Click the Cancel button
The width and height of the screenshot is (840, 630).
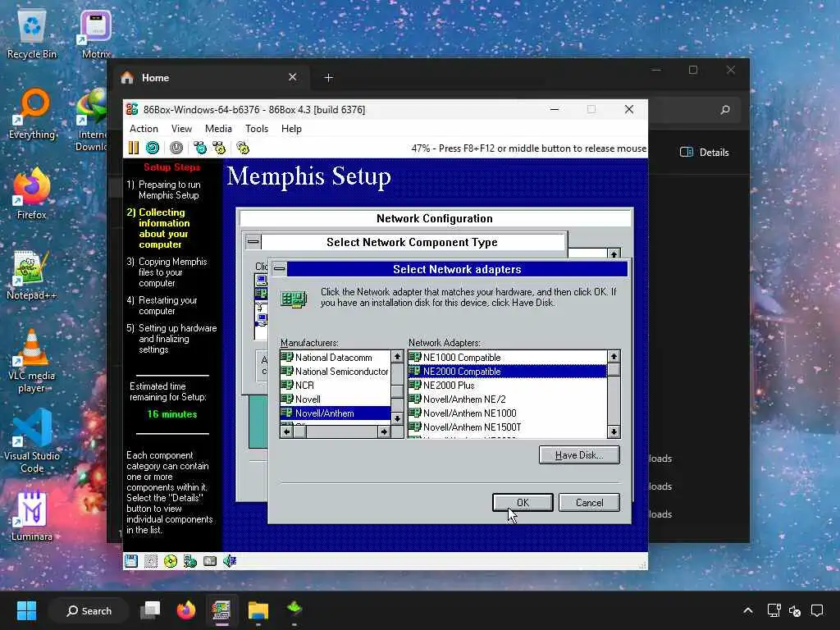(589, 503)
